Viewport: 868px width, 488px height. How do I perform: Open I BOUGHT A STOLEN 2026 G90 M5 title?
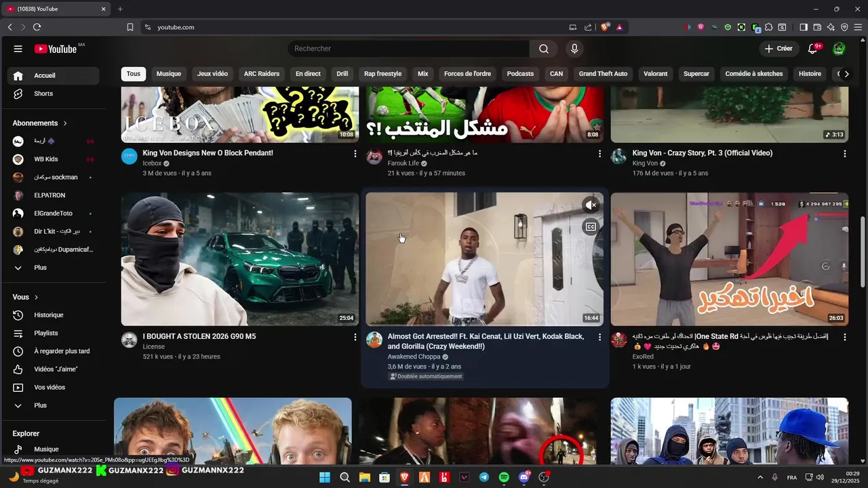coord(199,336)
